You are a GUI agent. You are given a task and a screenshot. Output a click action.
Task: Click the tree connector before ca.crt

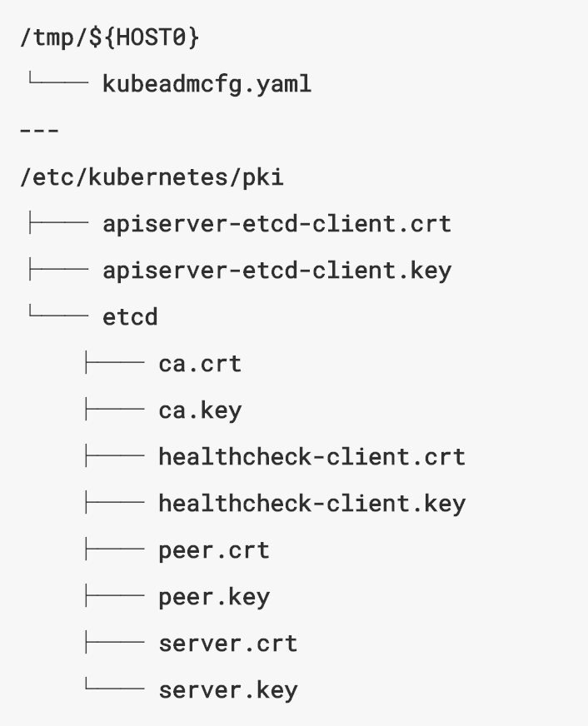[113, 364]
